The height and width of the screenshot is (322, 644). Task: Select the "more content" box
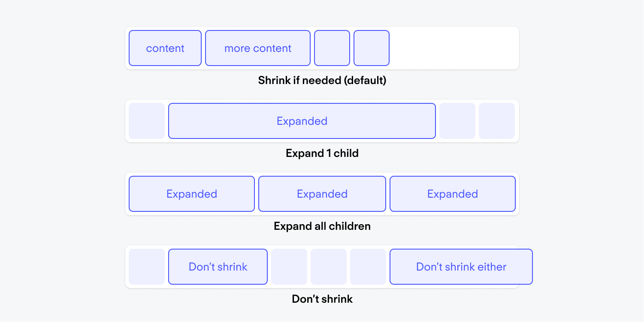258,48
